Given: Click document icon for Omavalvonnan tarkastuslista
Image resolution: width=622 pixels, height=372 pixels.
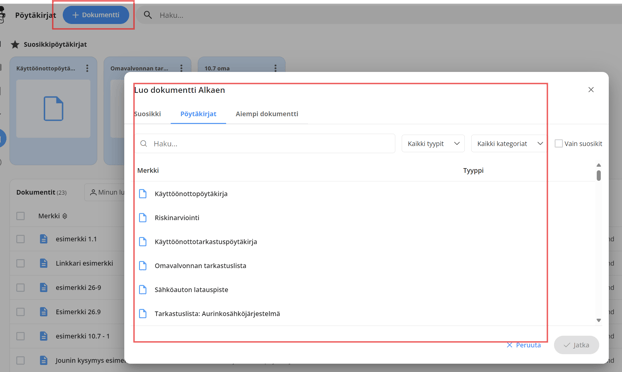Looking at the screenshot, I should tap(143, 266).
